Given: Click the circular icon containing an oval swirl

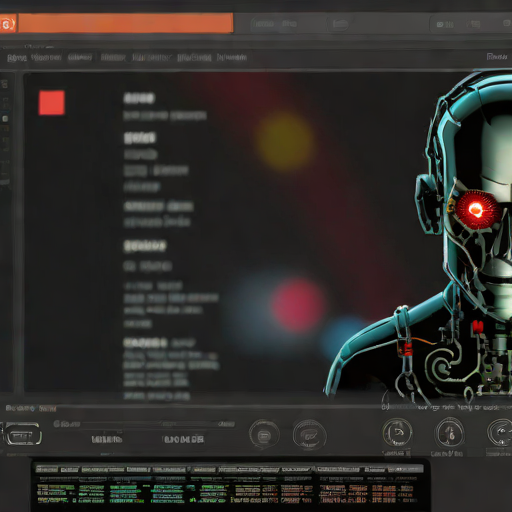Looking at the screenshot, I should click(x=309, y=435).
